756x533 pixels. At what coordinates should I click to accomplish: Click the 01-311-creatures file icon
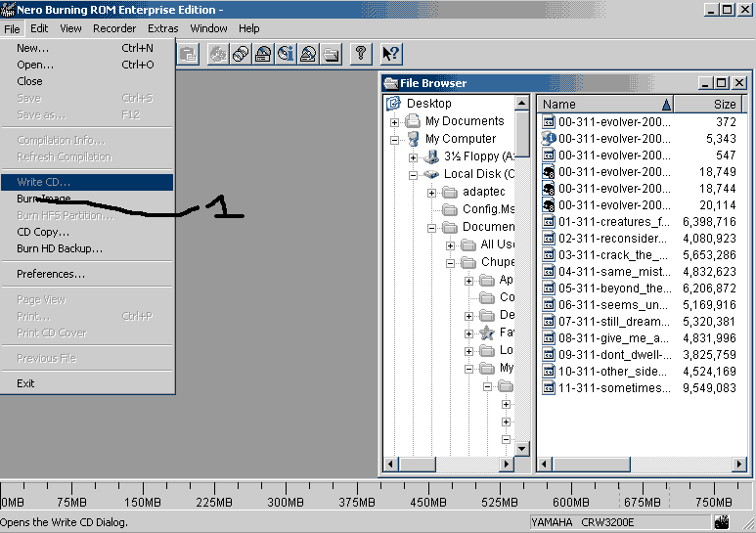tap(549, 222)
